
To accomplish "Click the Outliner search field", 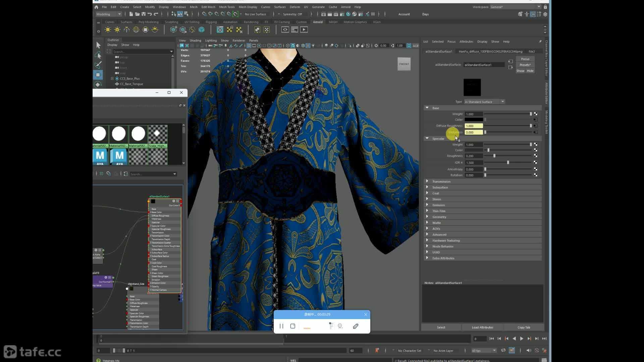I will click(143, 52).
